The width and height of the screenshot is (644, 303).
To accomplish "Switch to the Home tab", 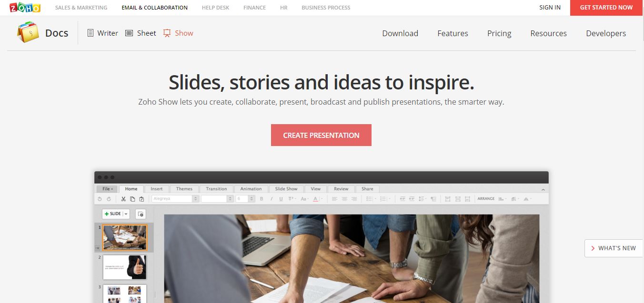I will 131,189.
